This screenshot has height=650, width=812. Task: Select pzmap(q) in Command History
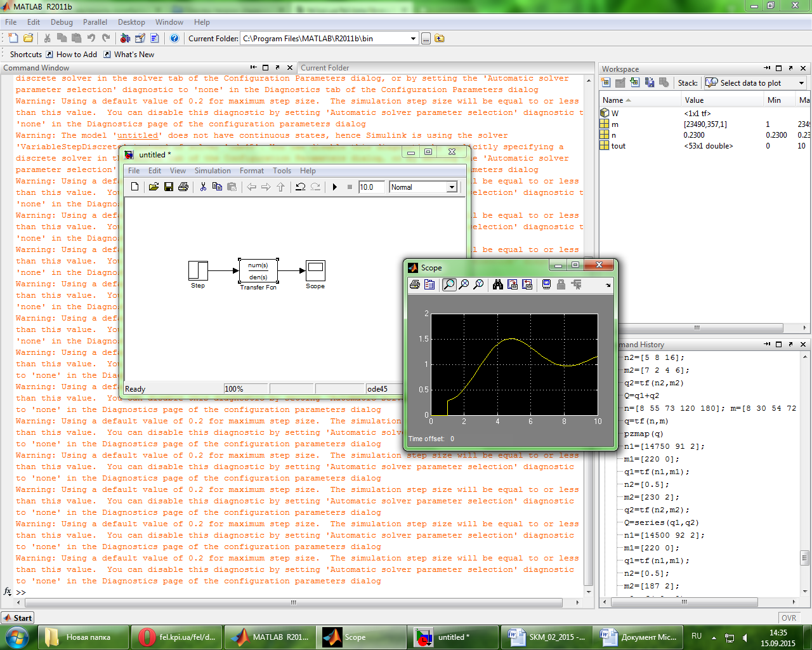644,434
